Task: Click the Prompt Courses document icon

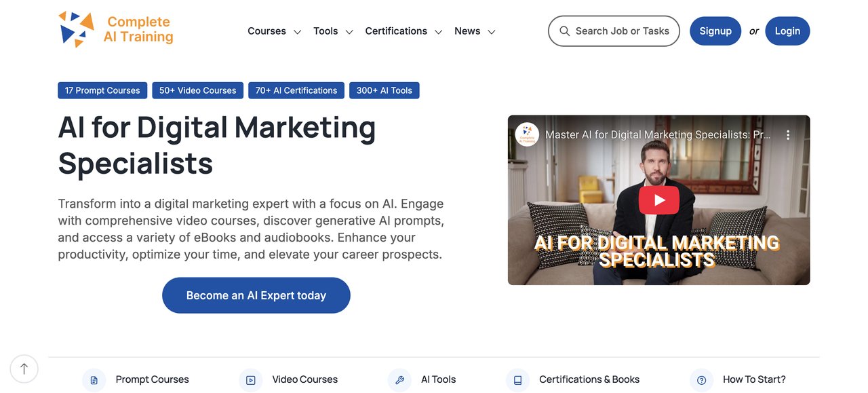Action: (x=94, y=380)
